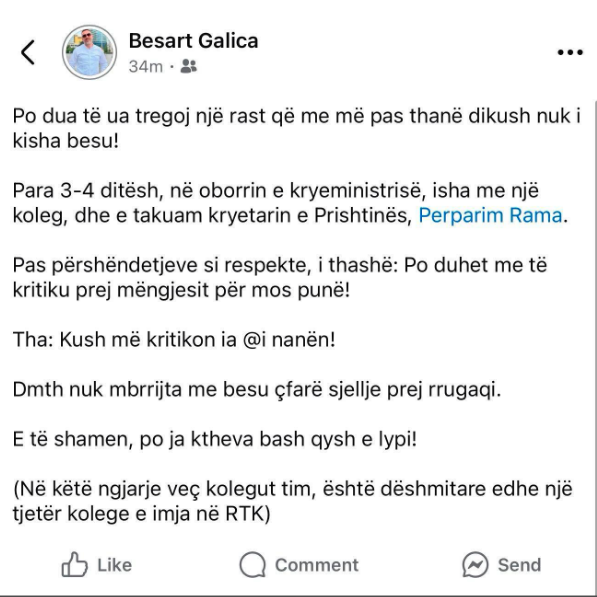Tap the Messenger Send icon
597x597 pixels.
[x=475, y=565]
